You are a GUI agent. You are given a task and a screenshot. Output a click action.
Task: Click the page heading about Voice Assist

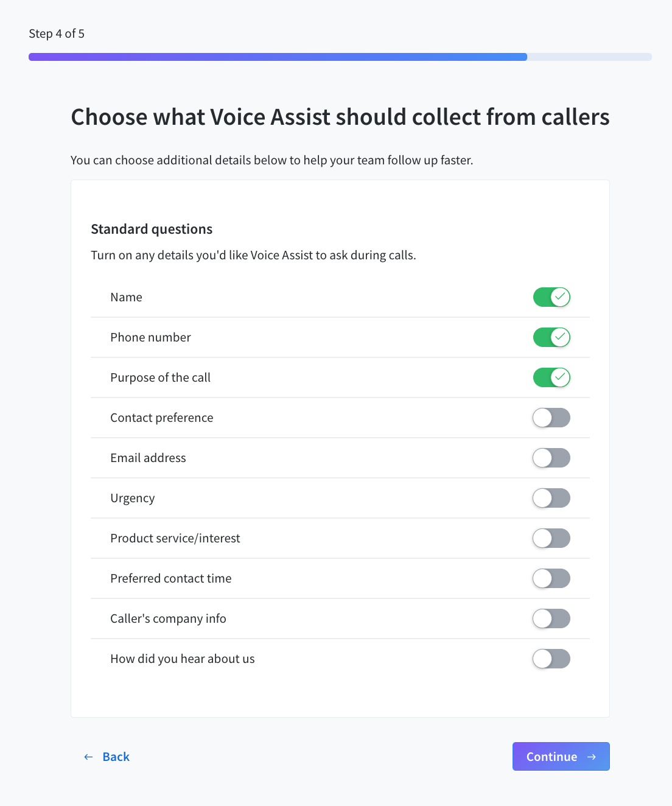point(340,117)
